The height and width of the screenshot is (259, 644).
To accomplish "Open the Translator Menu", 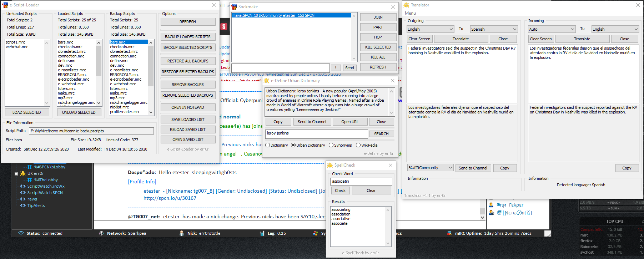I will coord(410,13).
